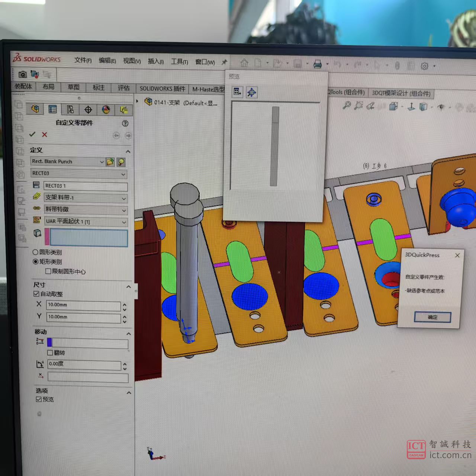Open the 插入(I) menu
The image size is (476, 476).
156,61
